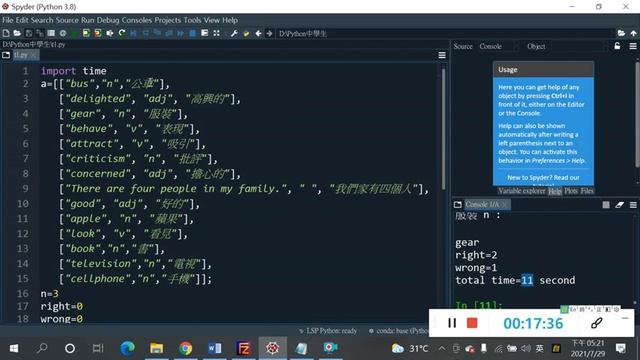Viewport: 640px width, 360px height.
Task: Open the Projects menu
Action: (167, 20)
